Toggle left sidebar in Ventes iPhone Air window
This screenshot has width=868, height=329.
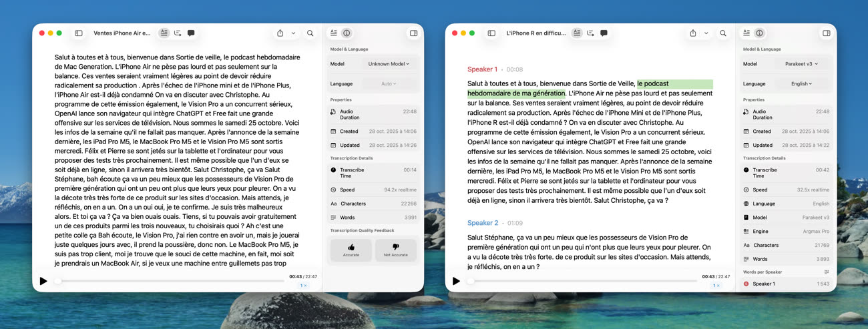pos(79,33)
